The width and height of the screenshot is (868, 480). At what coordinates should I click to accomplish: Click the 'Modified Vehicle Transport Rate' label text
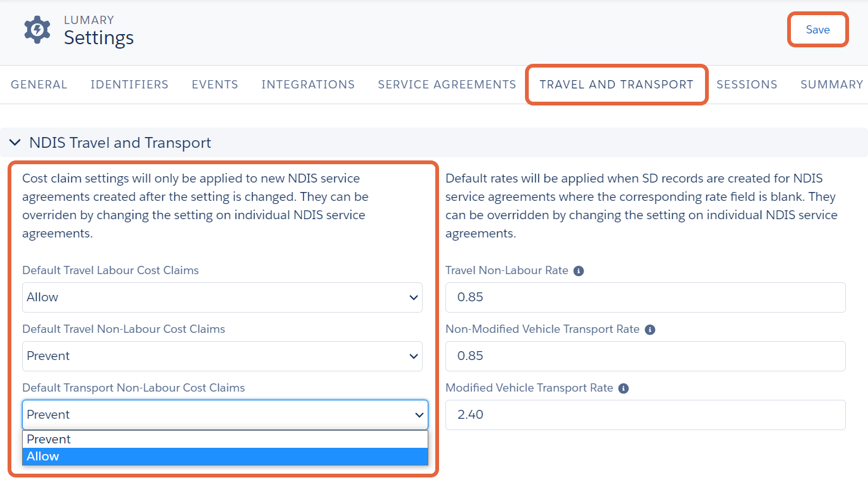(529, 388)
